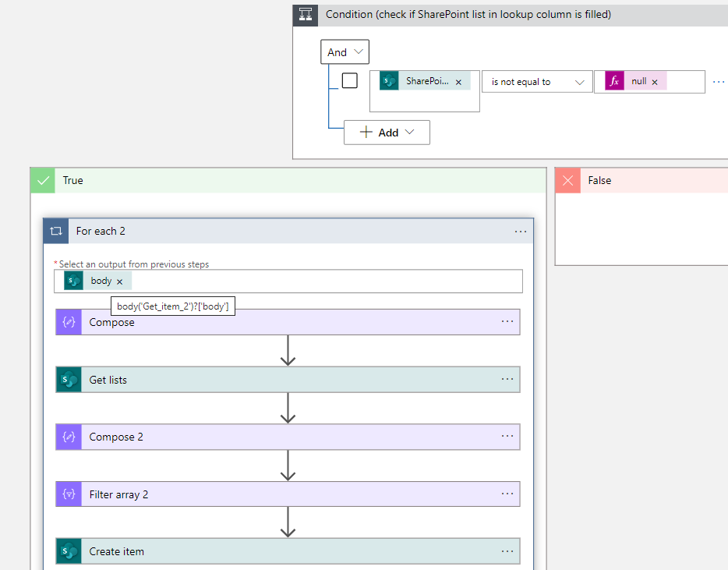This screenshot has height=570, width=728.
Task: Click the Compose action icon
Action: point(69,322)
